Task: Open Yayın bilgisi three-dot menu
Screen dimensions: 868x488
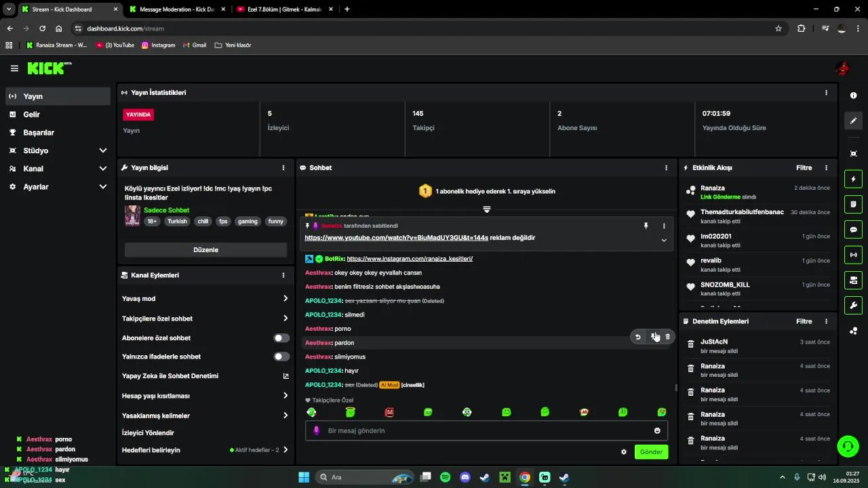Action: click(283, 167)
